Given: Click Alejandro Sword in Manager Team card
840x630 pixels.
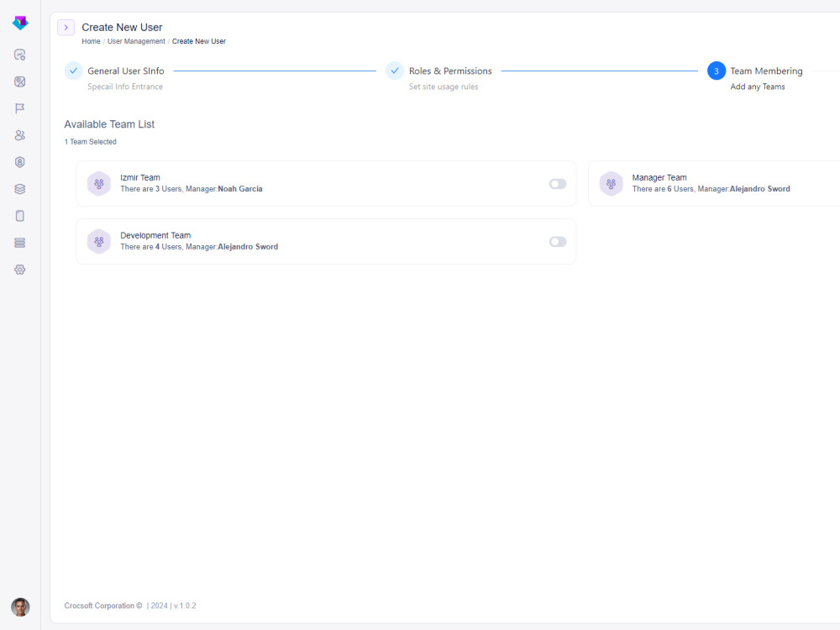Looking at the screenshot, I should coord(759,188).
